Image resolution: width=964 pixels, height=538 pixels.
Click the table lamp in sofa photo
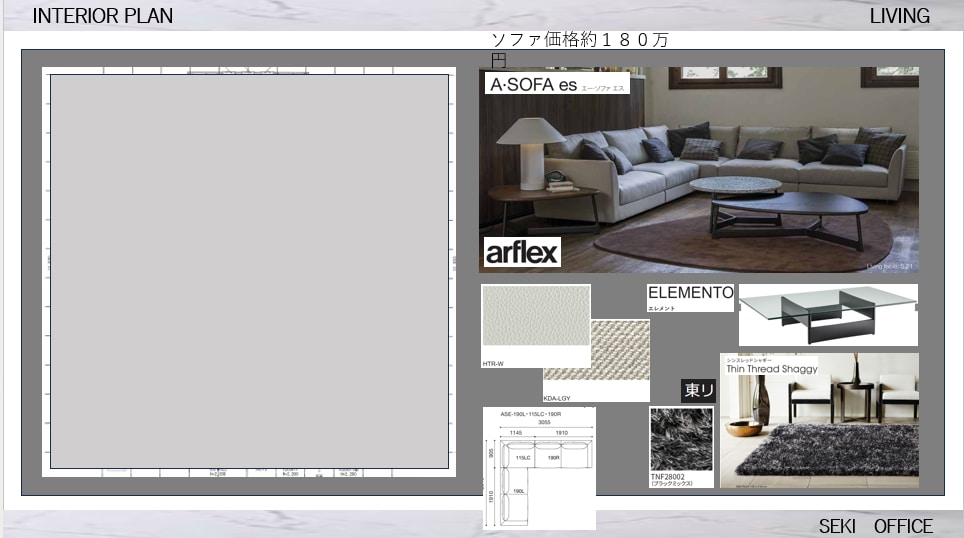pos(530,152)
